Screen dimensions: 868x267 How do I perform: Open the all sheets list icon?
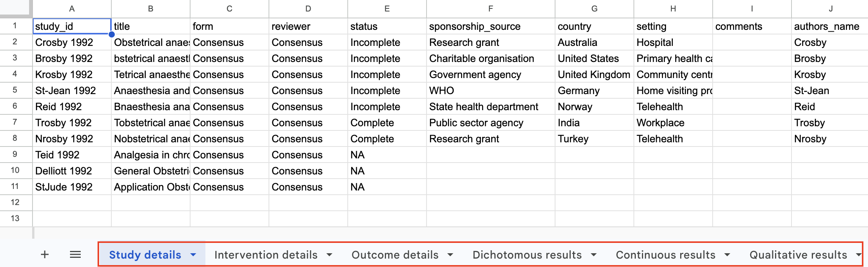(75, 255)
